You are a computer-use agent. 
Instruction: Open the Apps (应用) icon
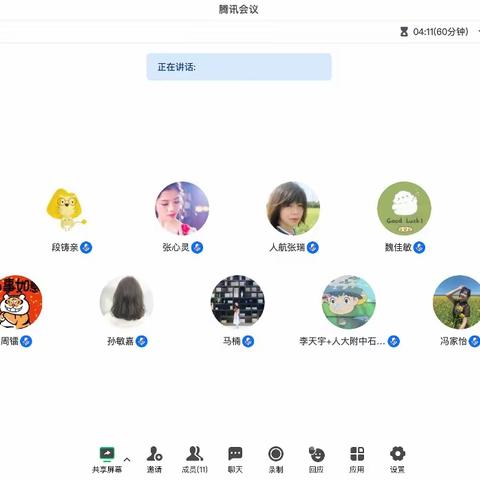[x=357, y=454]
